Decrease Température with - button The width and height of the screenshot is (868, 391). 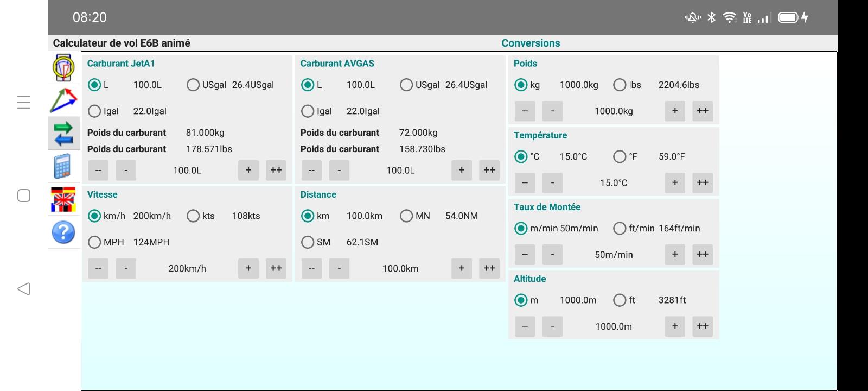tap(552, 182)
